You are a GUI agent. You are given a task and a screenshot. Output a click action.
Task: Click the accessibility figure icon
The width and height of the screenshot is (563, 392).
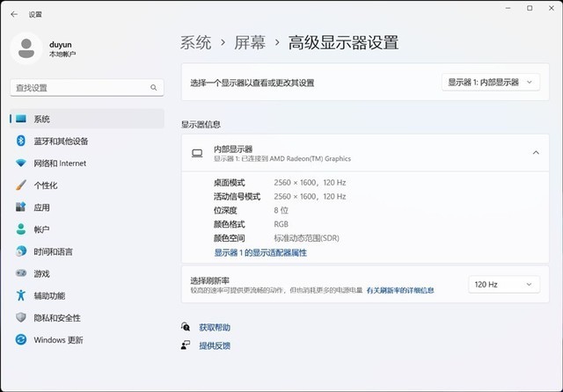[21, 295]
